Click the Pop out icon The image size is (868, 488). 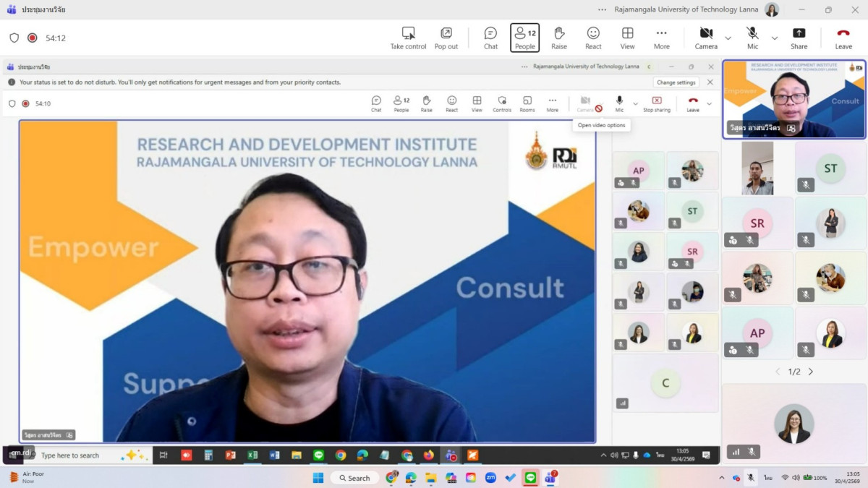(446, 38)
